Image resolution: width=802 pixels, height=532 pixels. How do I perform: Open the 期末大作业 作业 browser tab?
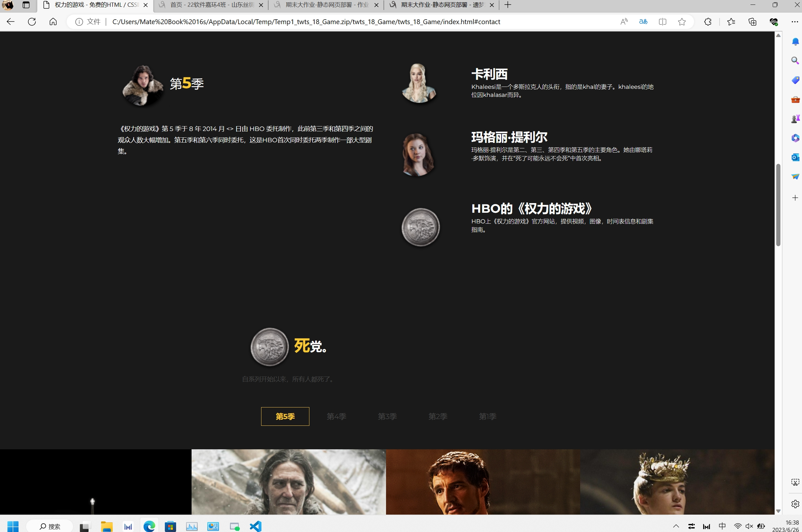tap(326, 5)
